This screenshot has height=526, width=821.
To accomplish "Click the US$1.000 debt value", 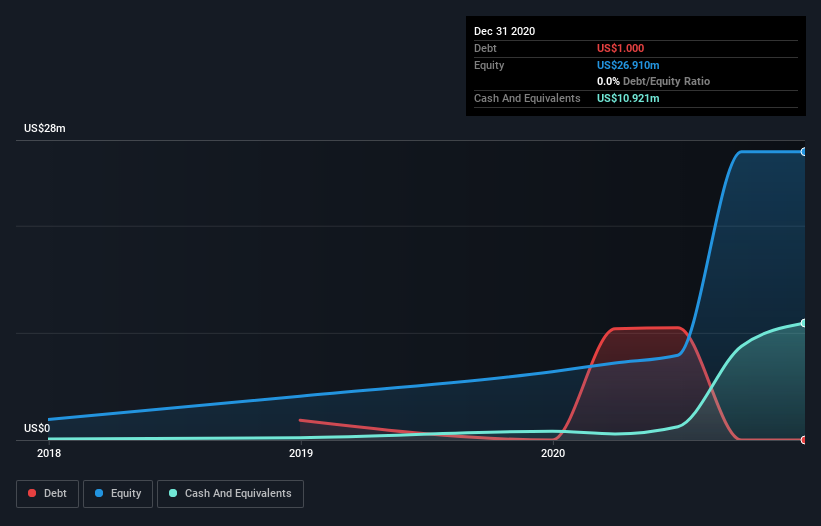I will coord(620,48).
